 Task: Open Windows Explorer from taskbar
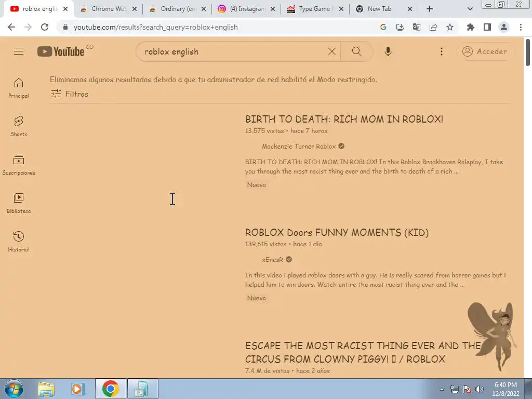tap(46, 389)
